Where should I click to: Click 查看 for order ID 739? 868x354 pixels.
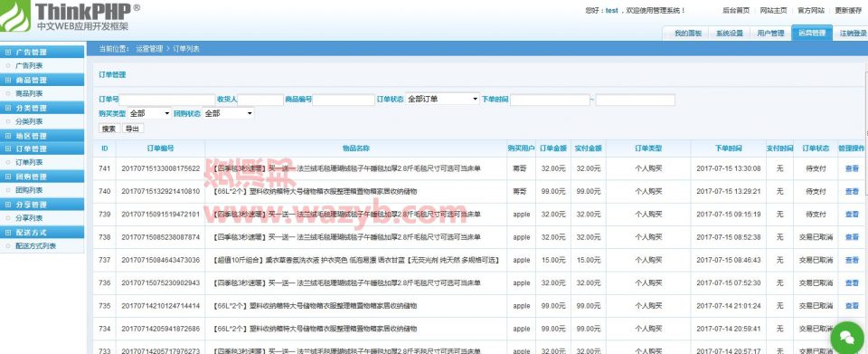coord(852,215)
